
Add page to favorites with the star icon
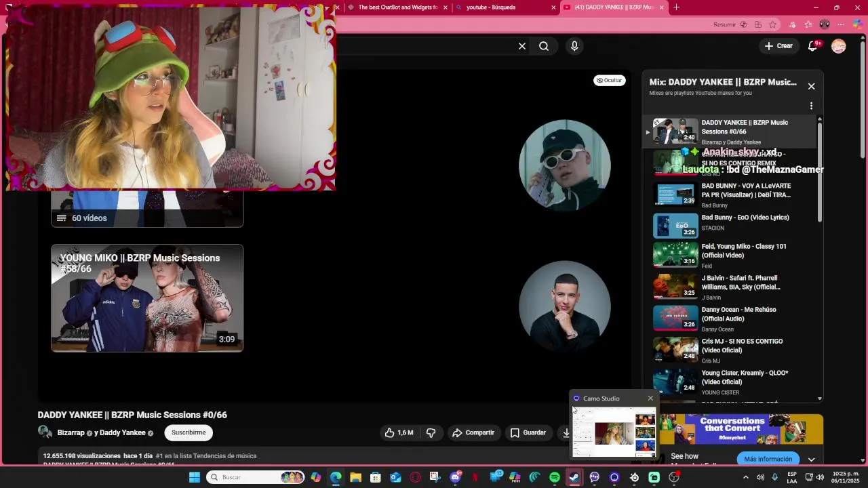(772, 24)
